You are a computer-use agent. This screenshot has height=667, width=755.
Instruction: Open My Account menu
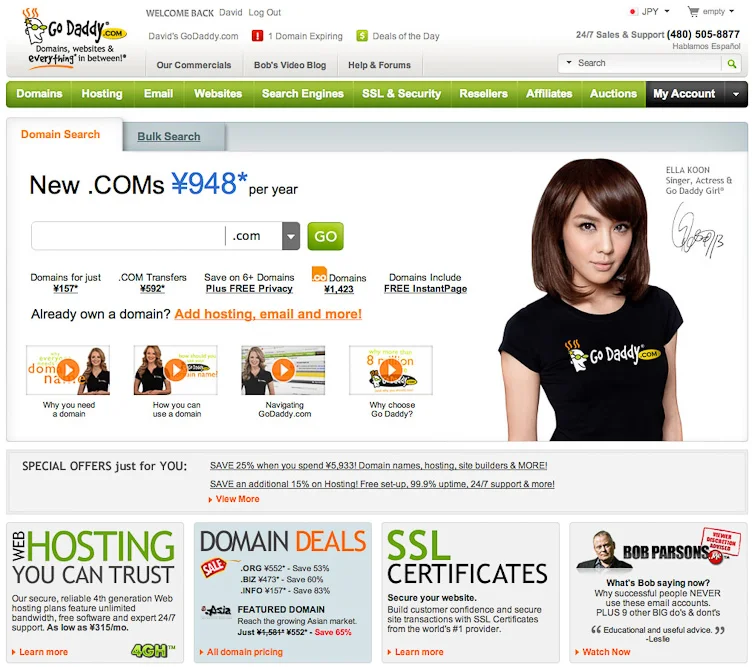pos(684,94)
